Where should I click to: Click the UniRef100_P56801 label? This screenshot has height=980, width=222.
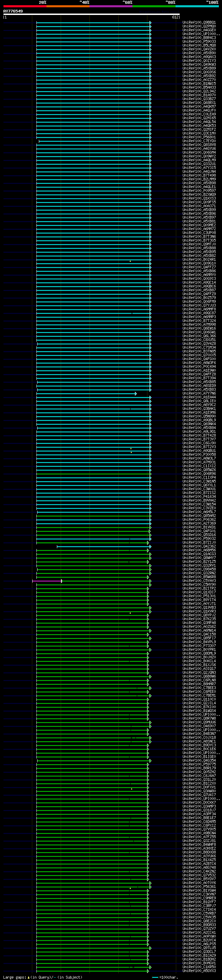(199, 137)
